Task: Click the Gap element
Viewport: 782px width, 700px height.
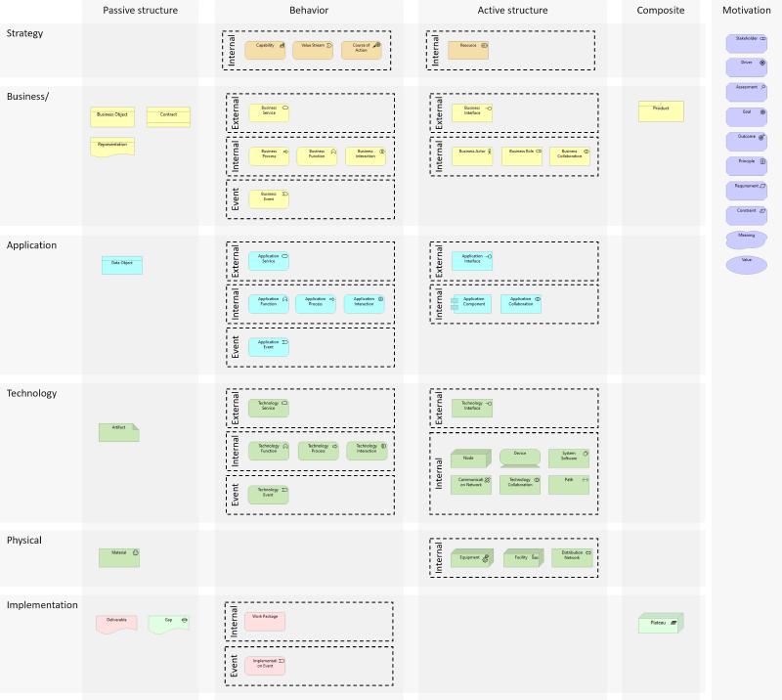Action: (x=169, y=625)
